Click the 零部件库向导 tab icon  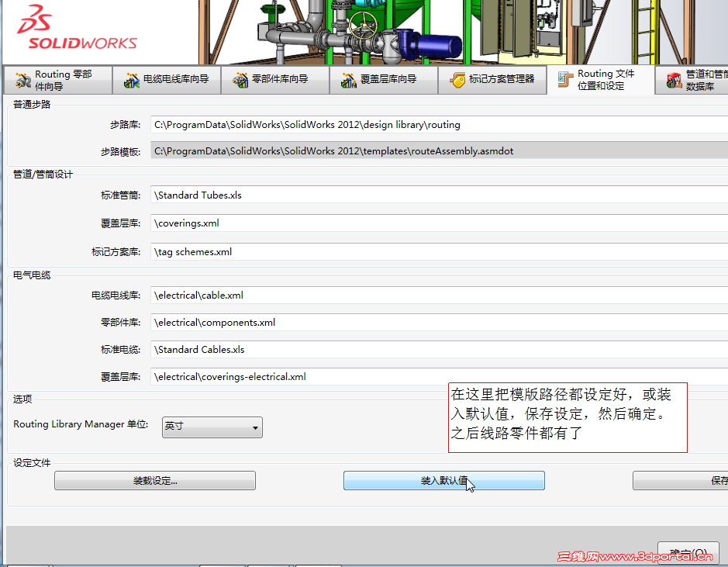240,81
